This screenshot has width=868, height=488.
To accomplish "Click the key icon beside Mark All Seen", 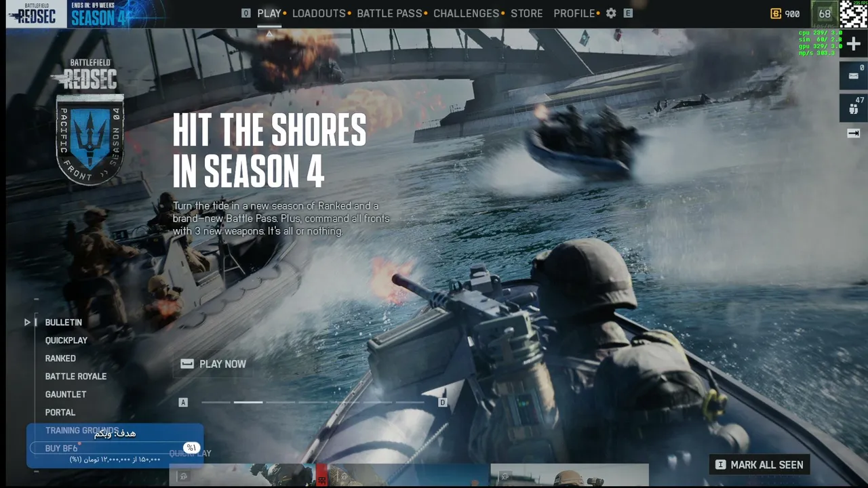I will (x=720, y=465).
